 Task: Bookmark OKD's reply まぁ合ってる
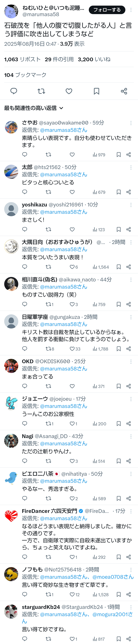point(119,386)
